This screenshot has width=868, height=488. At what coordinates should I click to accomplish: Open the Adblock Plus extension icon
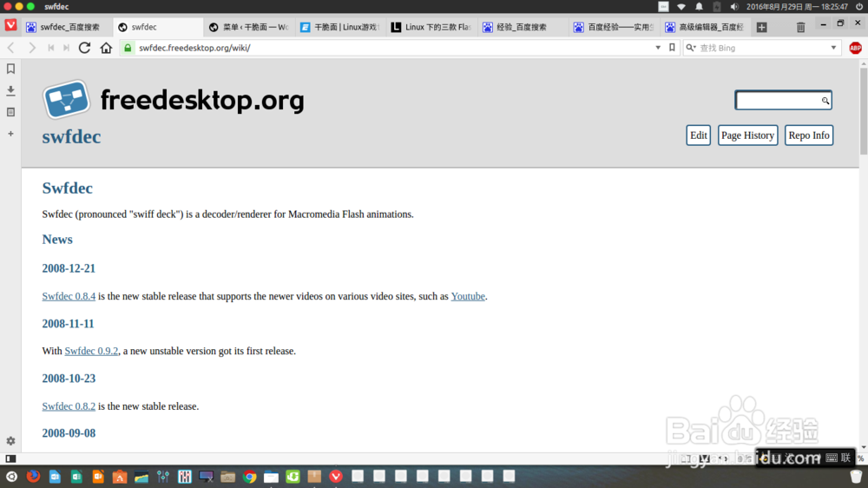[x=855, y=48]
